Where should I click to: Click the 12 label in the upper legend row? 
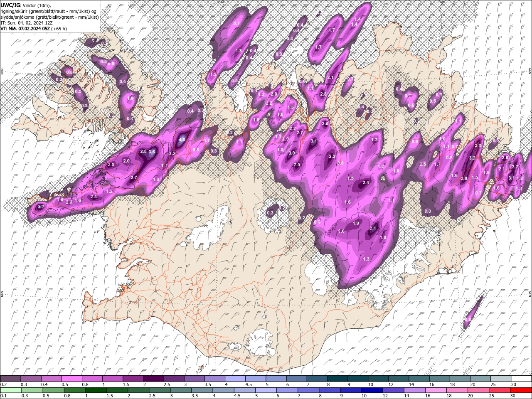click(x=392, y=384)
